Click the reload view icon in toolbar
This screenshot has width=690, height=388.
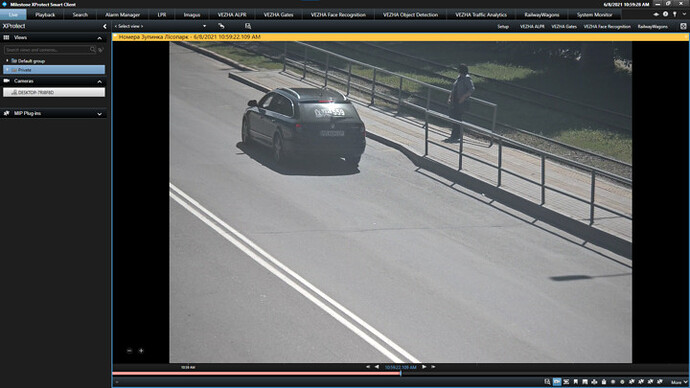221,26
